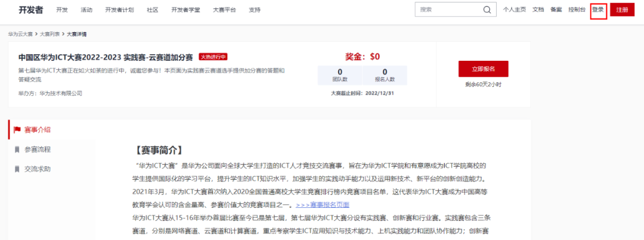Click the 团队数 count box

click(340, 76)
